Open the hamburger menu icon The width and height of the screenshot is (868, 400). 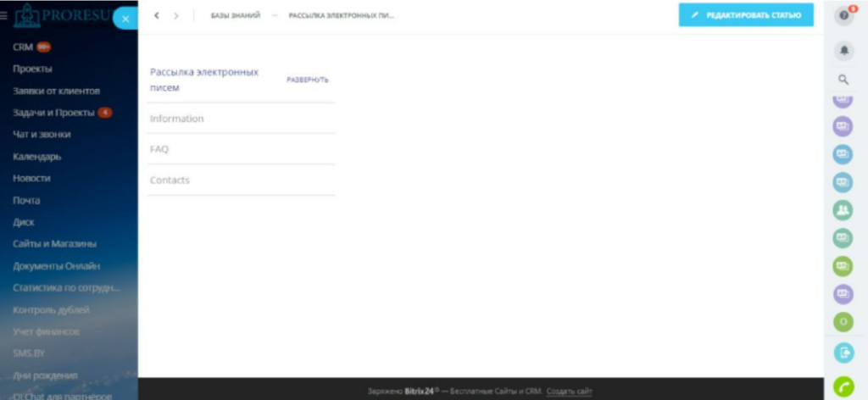(4, 15)
